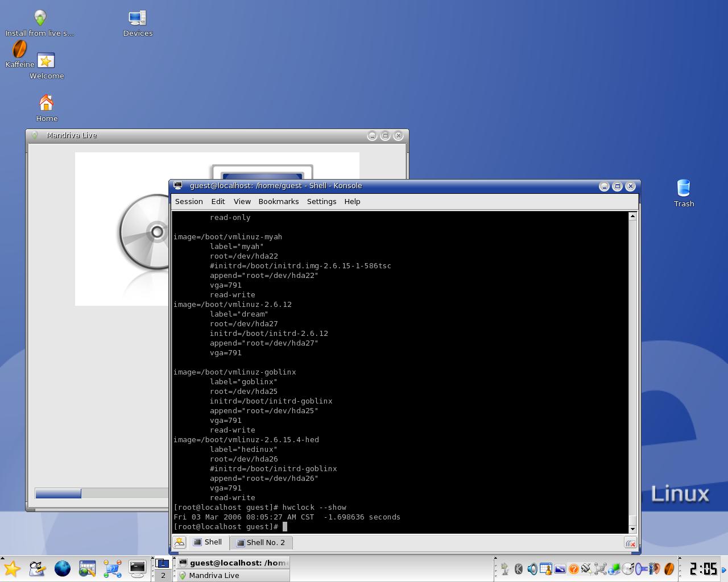Open the calendar organizer icon in panel
Screen dimensions: 728x582
point(88,568)
